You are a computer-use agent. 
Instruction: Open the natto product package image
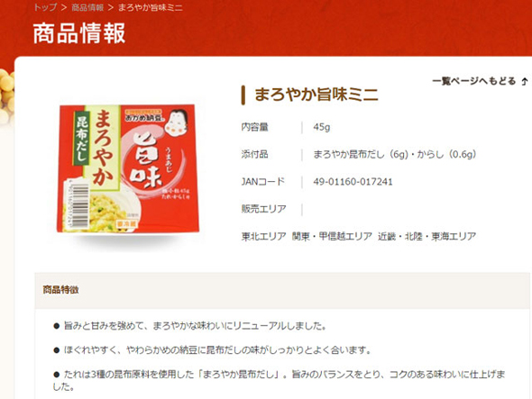pos(128,168)
